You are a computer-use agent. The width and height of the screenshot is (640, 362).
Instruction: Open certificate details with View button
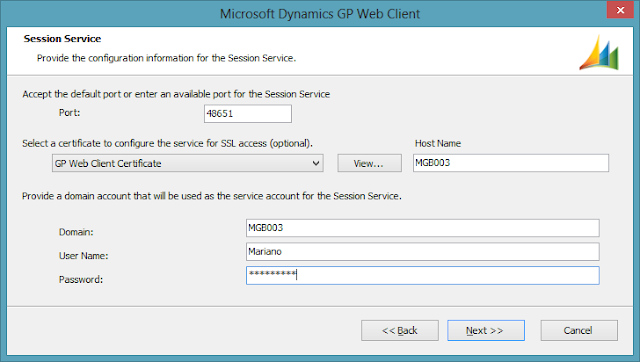pyautogui.click(x=369, y=163)
